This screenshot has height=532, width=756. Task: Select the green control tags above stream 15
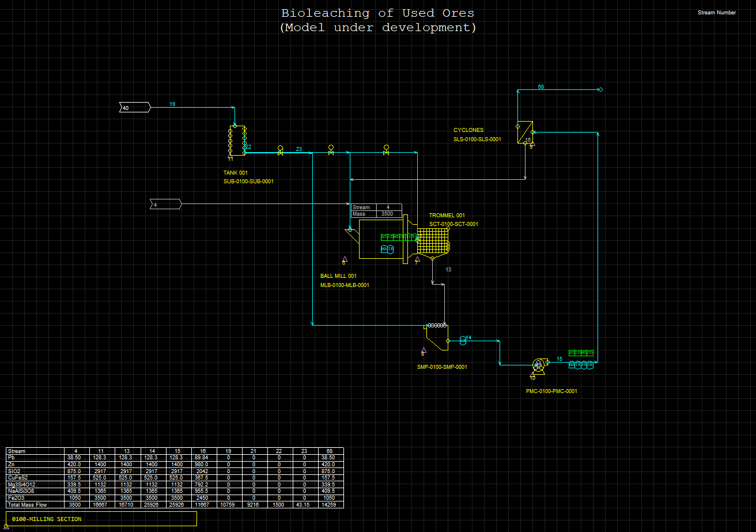(x=581, y=352)
